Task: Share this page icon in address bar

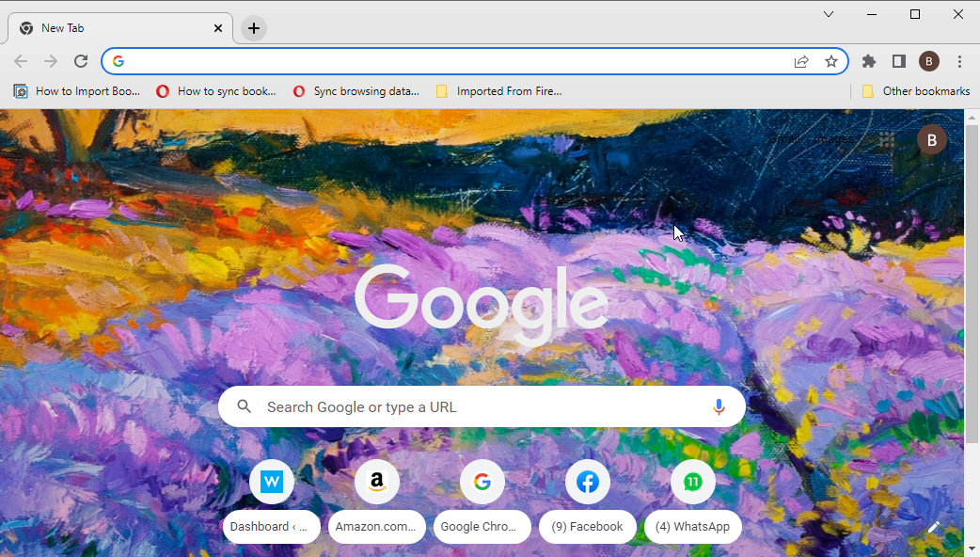Action: coord(801,61)
